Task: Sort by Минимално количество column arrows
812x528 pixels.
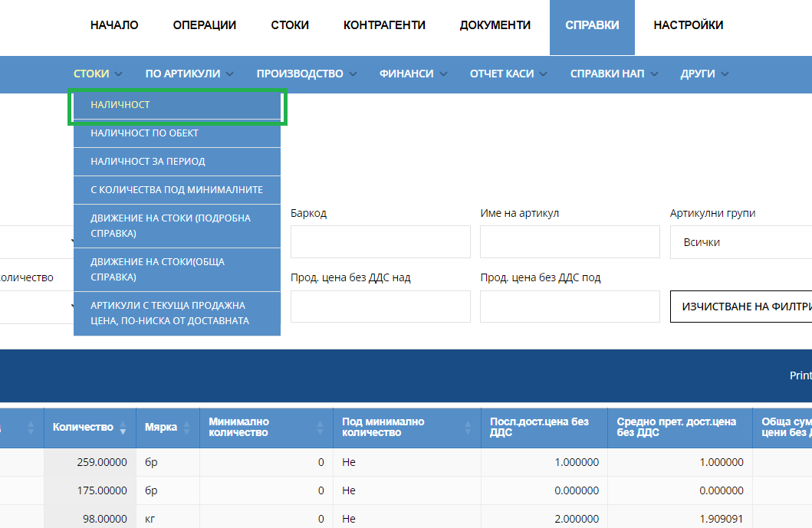Action: tap(320, 428)
